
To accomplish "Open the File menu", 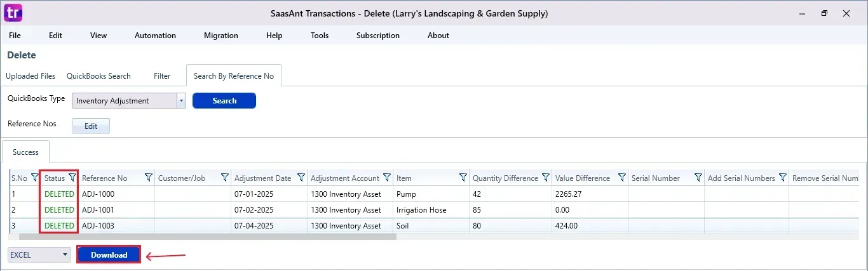I will tap(15, 36).
